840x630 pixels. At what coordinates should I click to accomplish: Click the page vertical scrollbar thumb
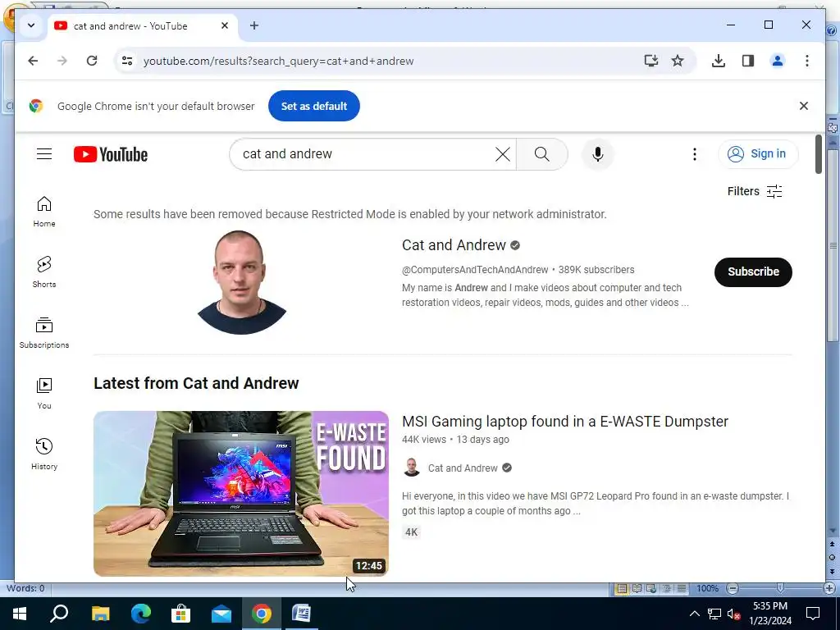pos(818,154)
